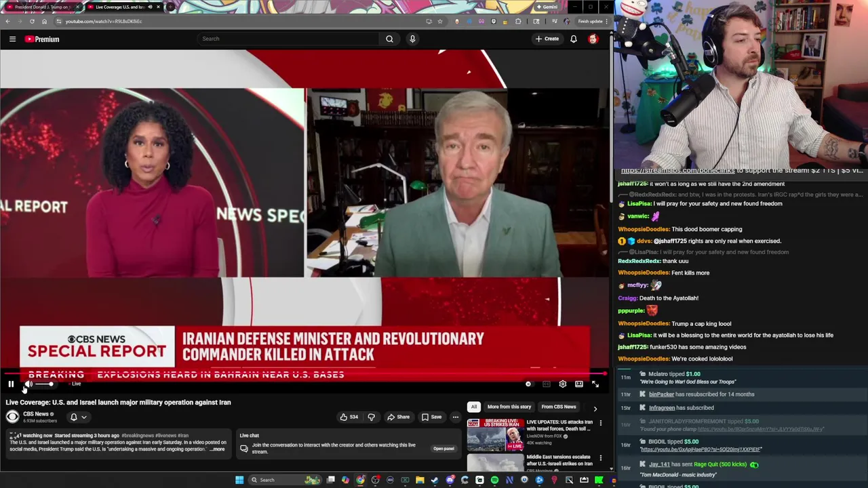Screen dimensions: 868x488
Task: Open the browser extensions puzzle icon
Action: pyautogui.click(x=518, y=21)
